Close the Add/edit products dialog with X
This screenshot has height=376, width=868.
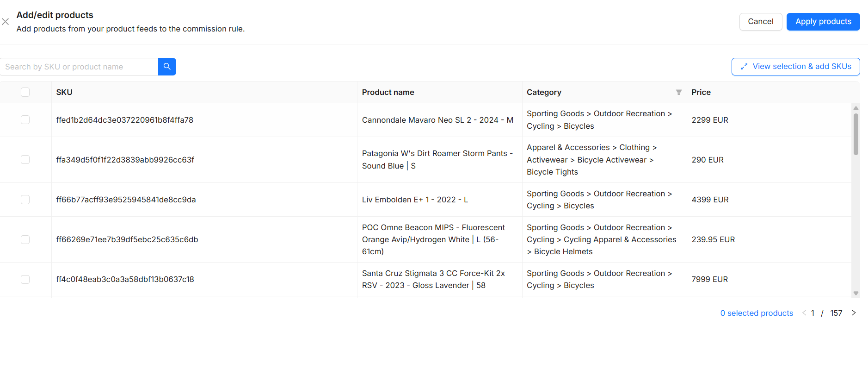6,22
